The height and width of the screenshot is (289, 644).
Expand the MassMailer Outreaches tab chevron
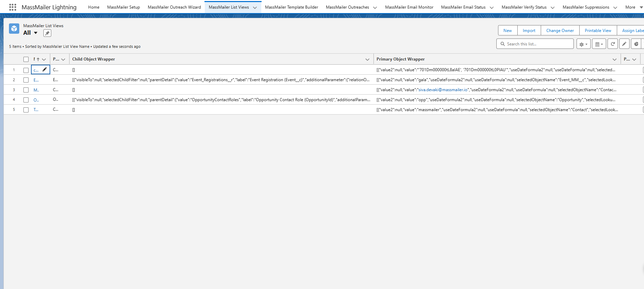(x=375, y=8)
